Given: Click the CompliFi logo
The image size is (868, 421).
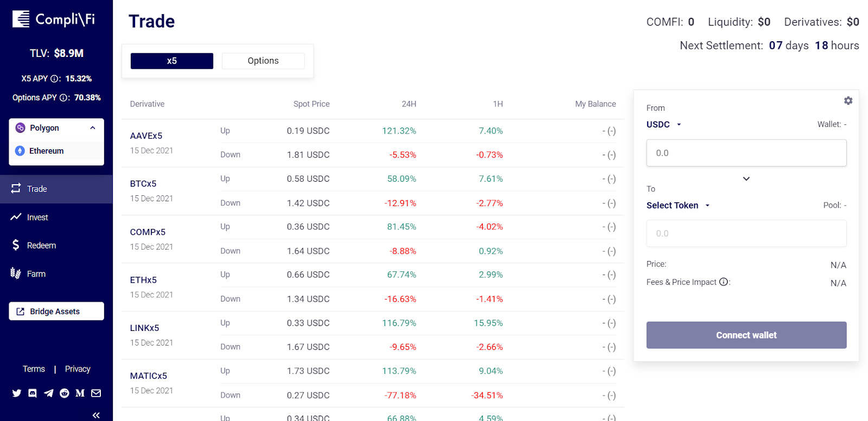Looking at the screenshot, I should point(54,19).
